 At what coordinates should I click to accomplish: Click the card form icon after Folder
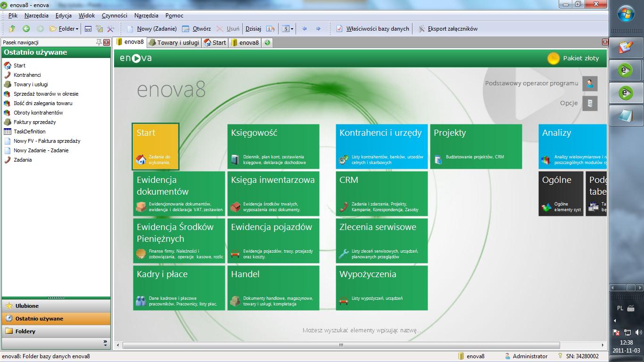coord(88,29)
